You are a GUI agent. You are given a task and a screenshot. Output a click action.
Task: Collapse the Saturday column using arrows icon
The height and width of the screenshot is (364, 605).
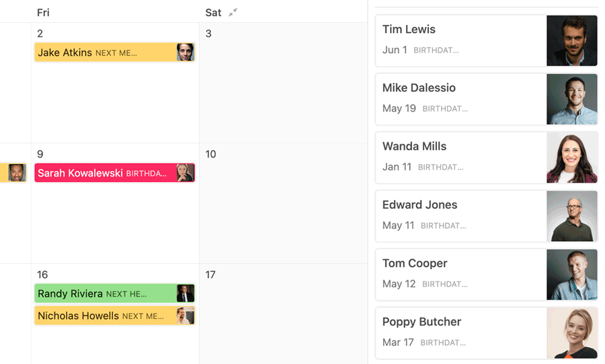[233, 12]
